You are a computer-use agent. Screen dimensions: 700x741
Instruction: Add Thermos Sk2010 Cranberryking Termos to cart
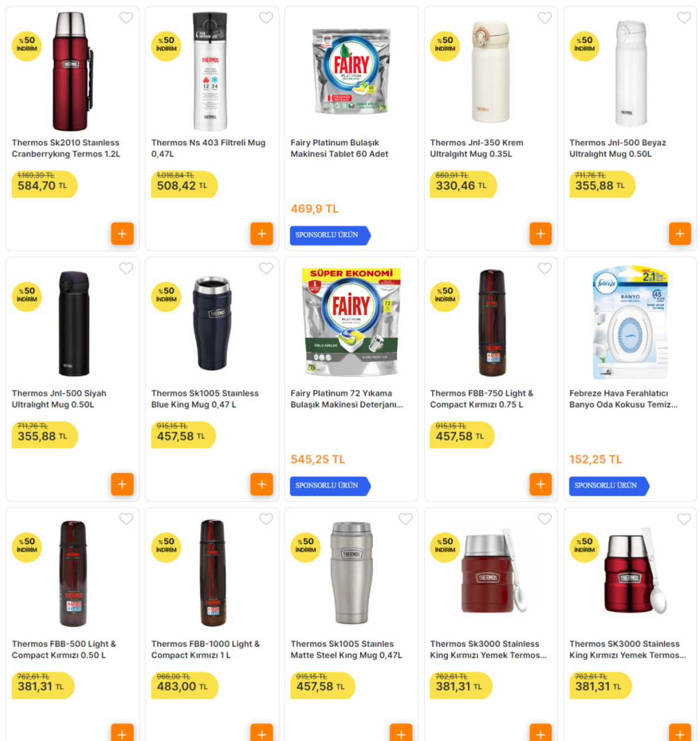pos(122,234)
